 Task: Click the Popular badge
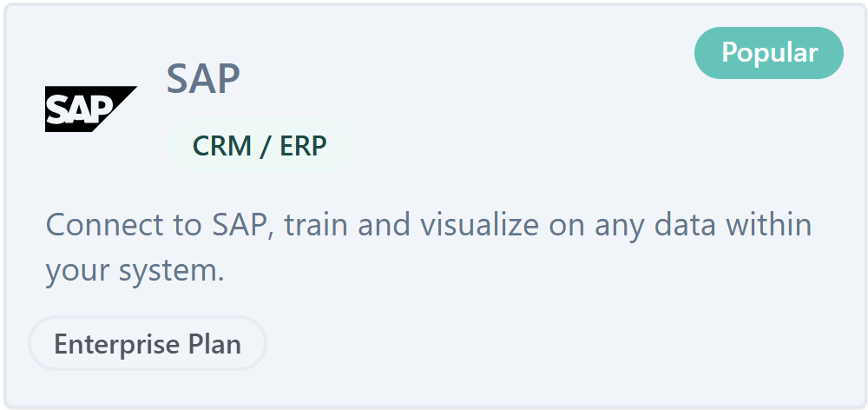coord(768,53)
